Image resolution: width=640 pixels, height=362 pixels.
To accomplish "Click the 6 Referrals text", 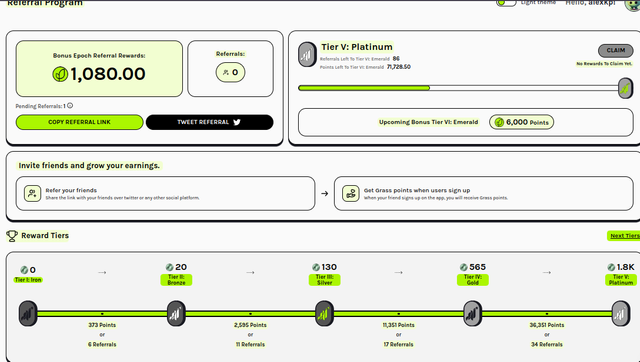I will [102, 344].
